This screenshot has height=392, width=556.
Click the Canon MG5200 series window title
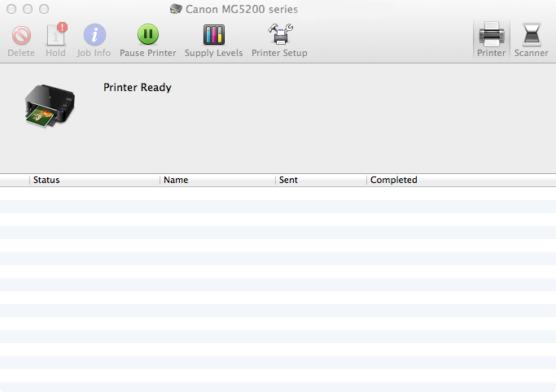pos(242,9)
